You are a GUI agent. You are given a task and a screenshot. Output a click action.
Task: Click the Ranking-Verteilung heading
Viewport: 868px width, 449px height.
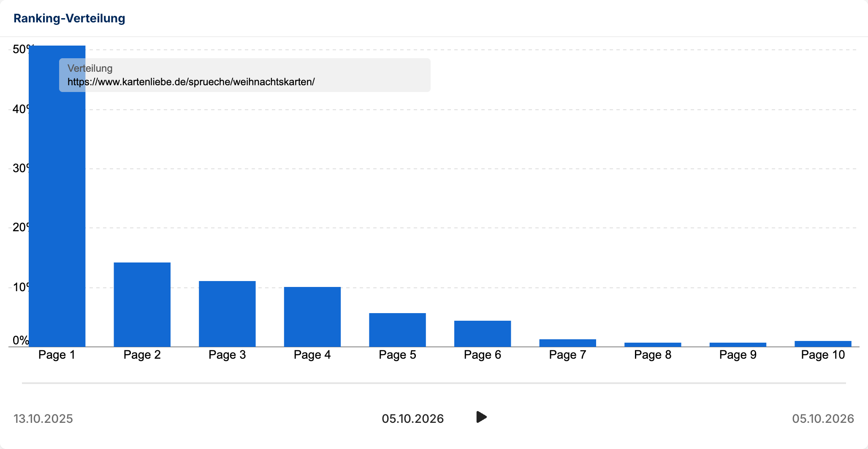69,18
